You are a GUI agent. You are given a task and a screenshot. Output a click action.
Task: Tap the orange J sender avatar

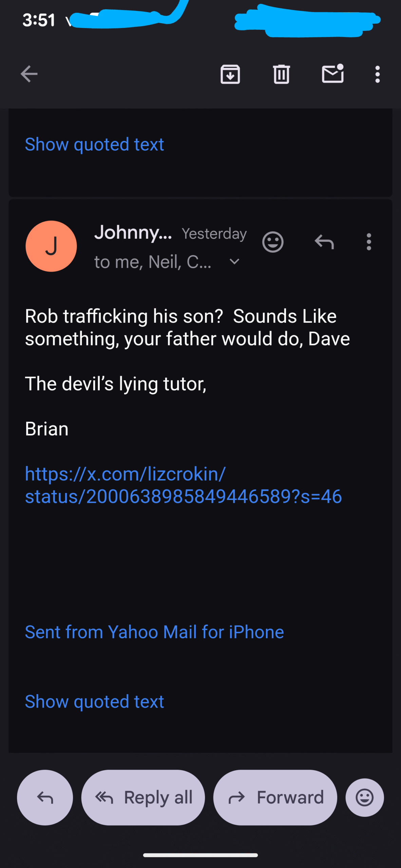click(x=51, y=246)
